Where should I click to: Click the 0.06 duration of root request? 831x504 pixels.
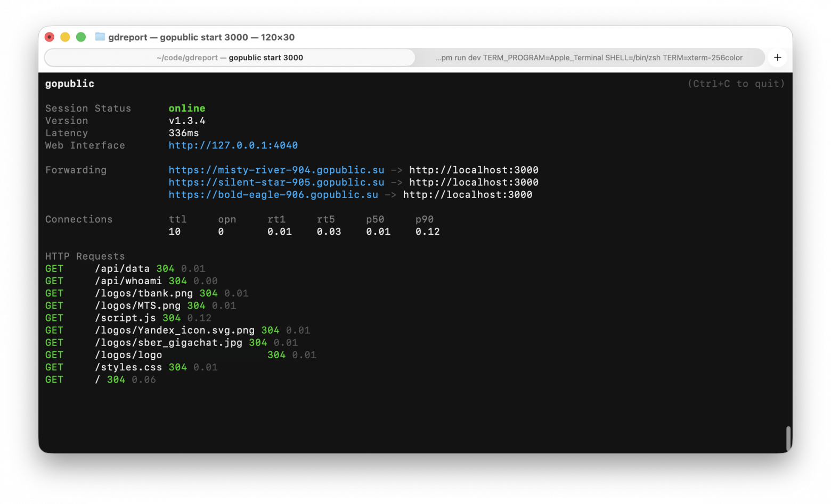[144, 379]
